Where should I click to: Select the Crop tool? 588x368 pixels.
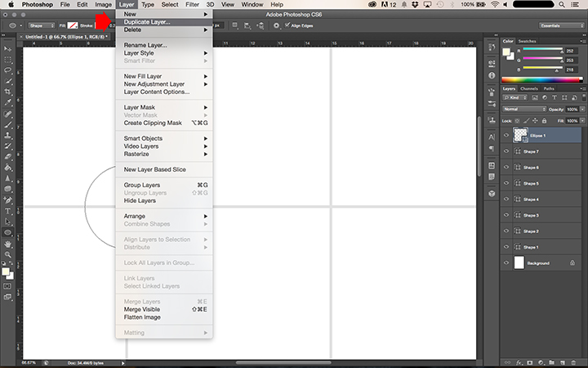[x=7, y=92]
